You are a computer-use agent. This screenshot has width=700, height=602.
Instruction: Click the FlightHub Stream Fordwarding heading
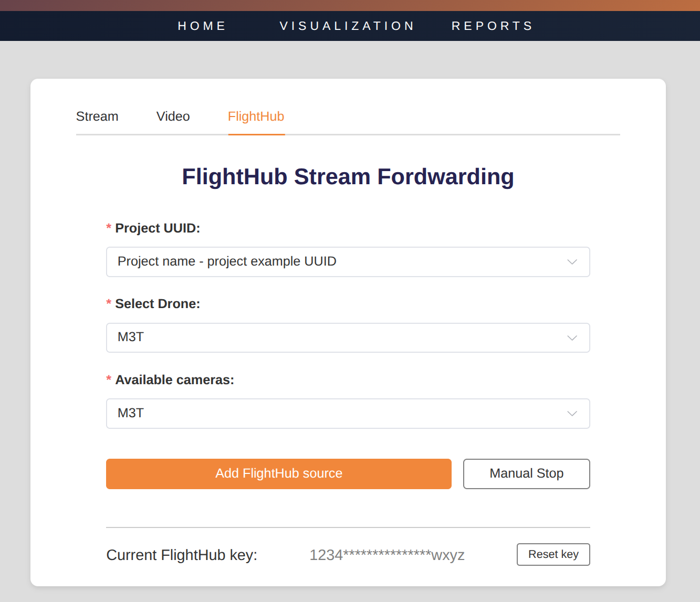(x=348, y=177)
